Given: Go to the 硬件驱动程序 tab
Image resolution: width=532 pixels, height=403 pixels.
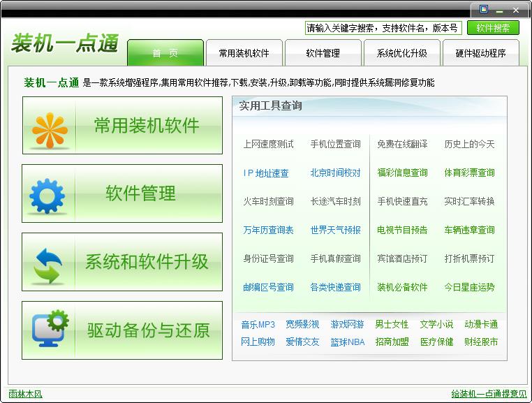Looking at the screenshot, I should [480, 53].
